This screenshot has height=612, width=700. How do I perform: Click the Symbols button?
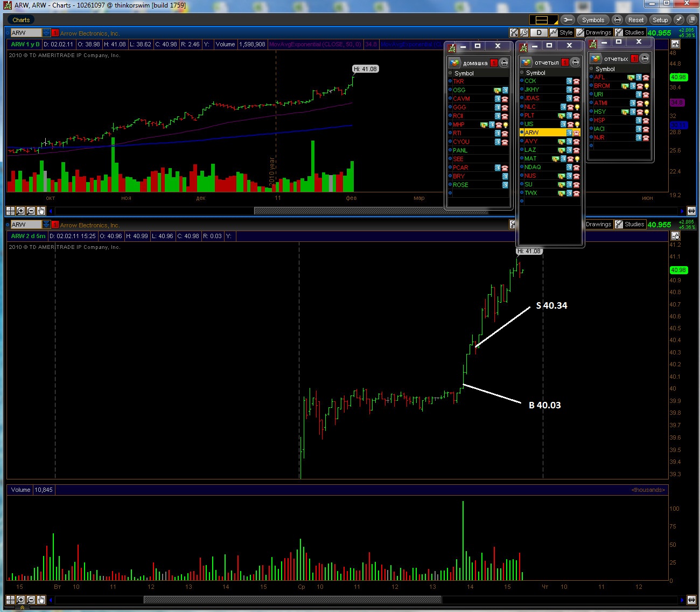[593, 20]
